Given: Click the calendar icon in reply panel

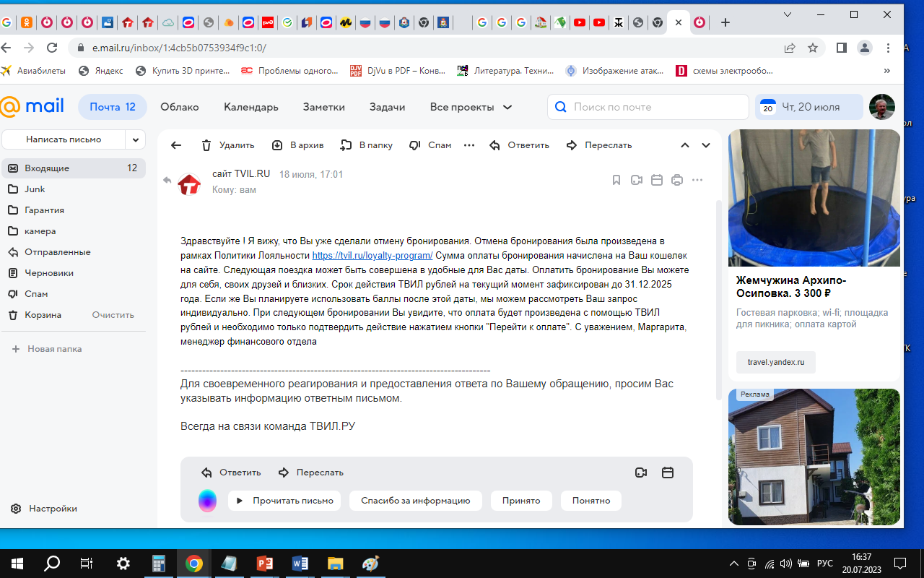Looking at the screenshot, I should point(668,473).
